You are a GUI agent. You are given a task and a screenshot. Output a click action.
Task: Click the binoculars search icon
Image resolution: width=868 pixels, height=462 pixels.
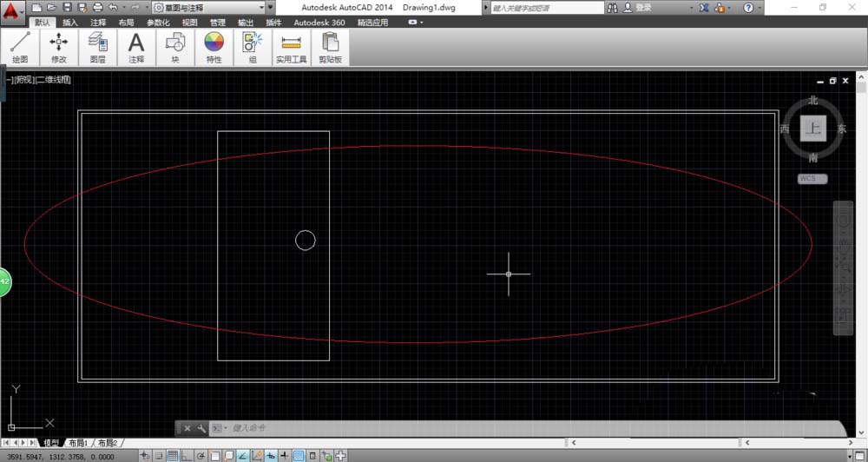pyautogui.click(x=612, y=8)
